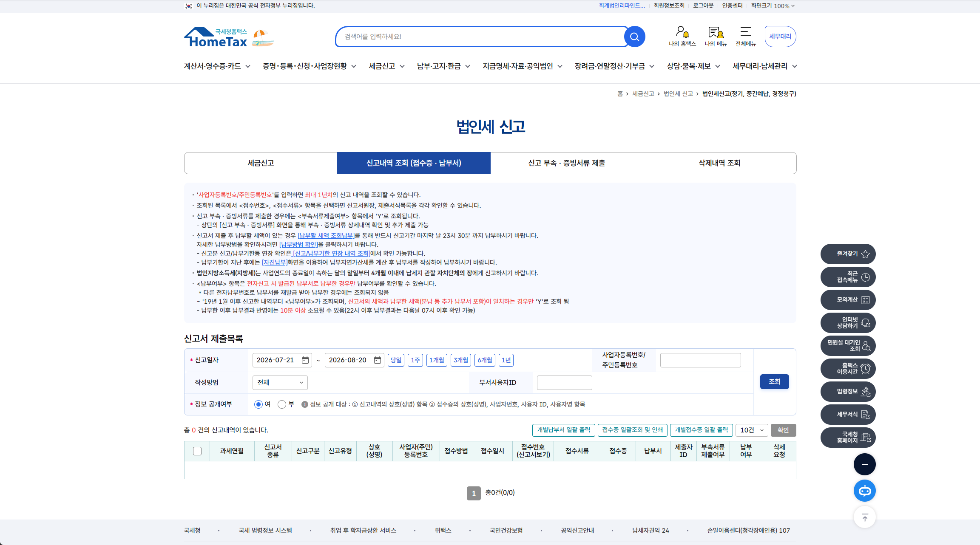Expand the 납부·고지·환급 menu
Image resolution: width=980 pixels, height=545 pixels.
[443, 66]
